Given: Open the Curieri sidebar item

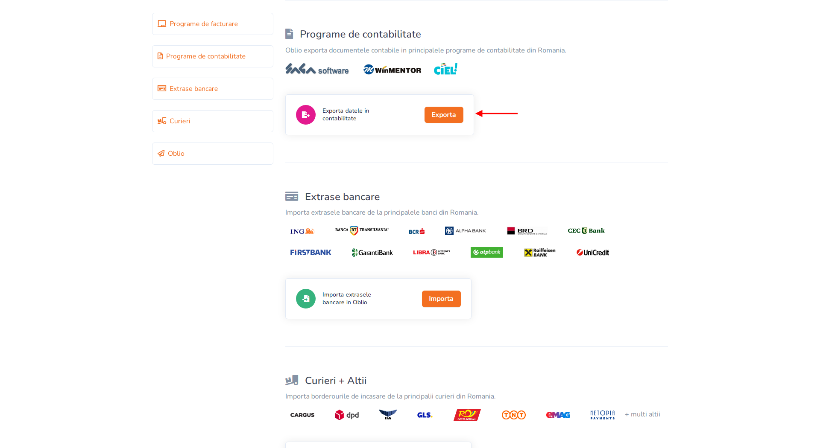Looking at the screenshot, I should coord(212,121).
